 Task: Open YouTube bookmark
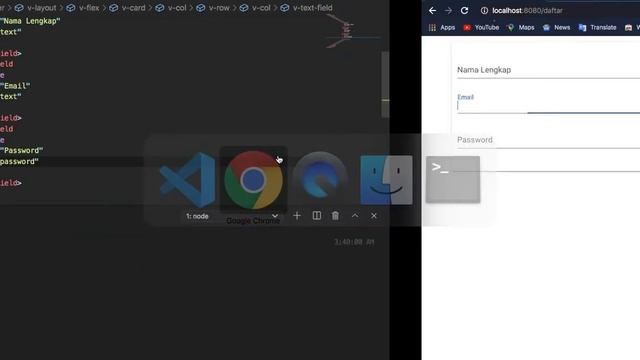click(481, 27)
